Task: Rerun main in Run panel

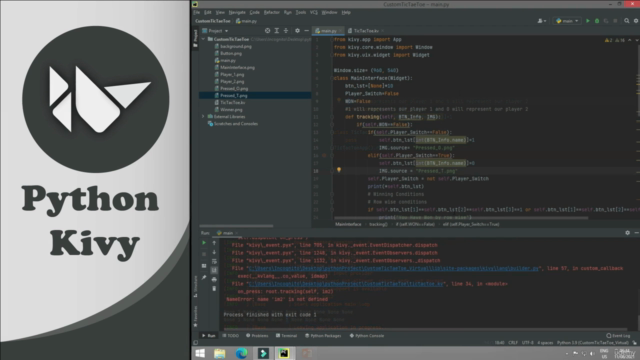Action: pyautogui.click(x=204, y=243)
